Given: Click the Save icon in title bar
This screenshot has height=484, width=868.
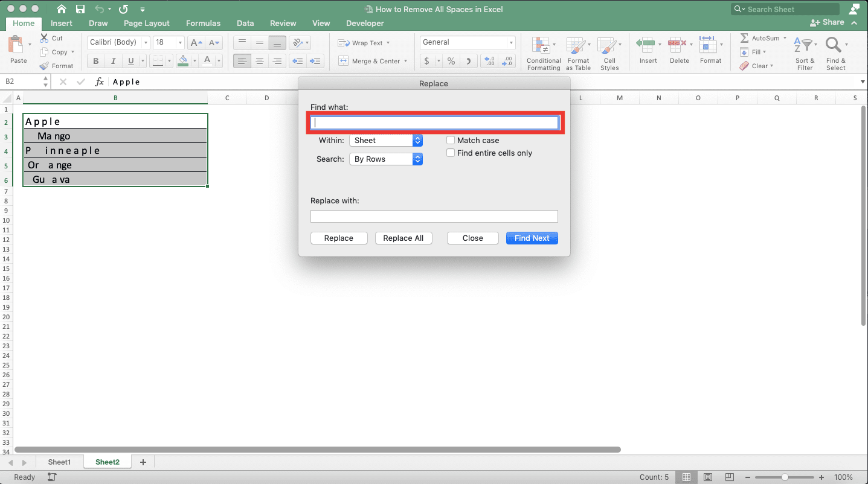Looking at the screenshot, I should click(80, 9).
